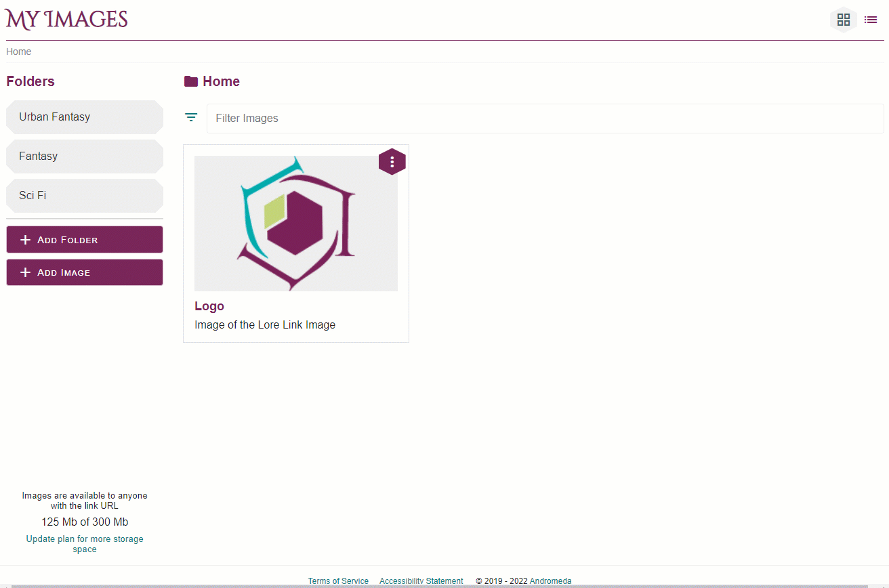The width and height of the screenshot is (889, 588).
Task: Click the Logo image title text
Action: [x=209, y=306]
